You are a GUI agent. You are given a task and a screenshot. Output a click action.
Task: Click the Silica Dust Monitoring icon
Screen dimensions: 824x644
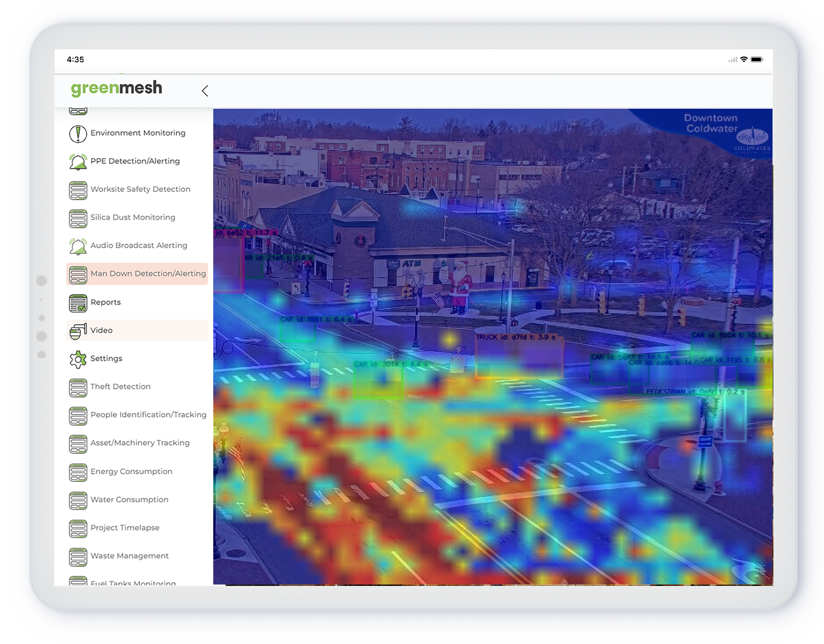(x=78, y=218)
